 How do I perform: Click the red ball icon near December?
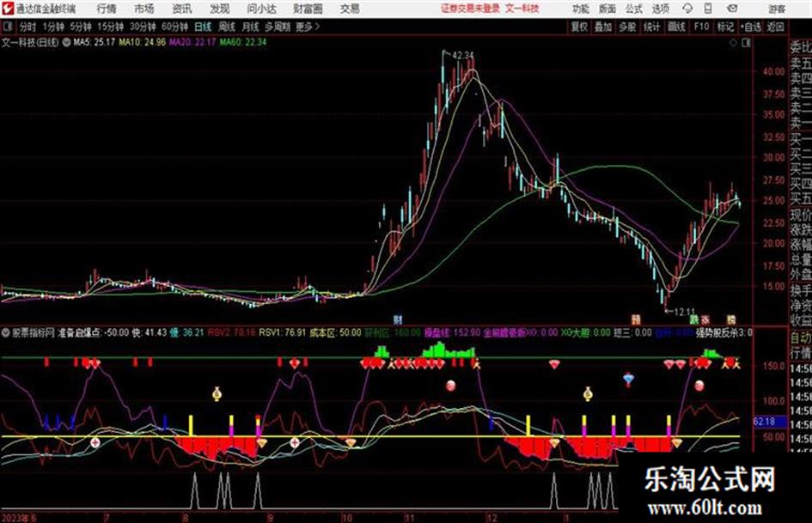coord(451,386)
